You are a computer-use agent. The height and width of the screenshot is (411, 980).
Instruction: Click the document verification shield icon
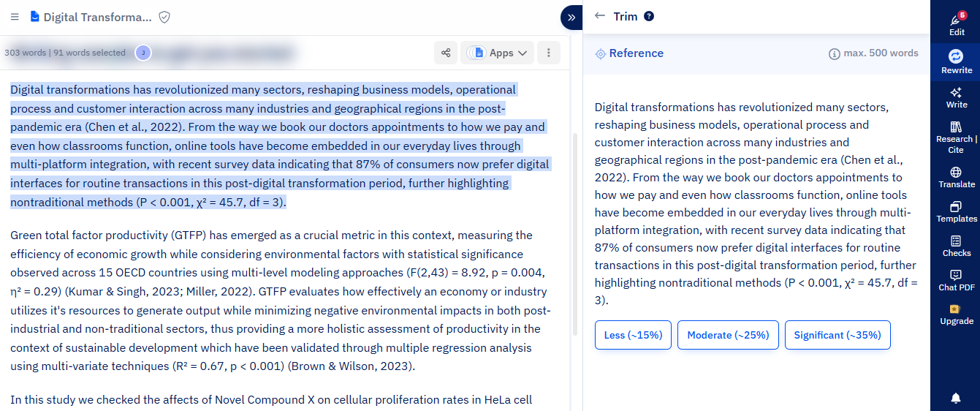pos(164,17)
